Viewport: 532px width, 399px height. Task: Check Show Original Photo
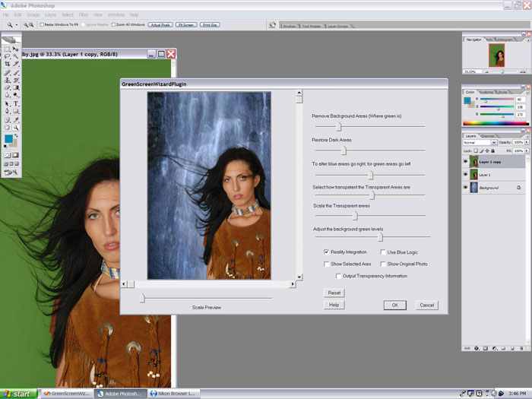[383, 264]
